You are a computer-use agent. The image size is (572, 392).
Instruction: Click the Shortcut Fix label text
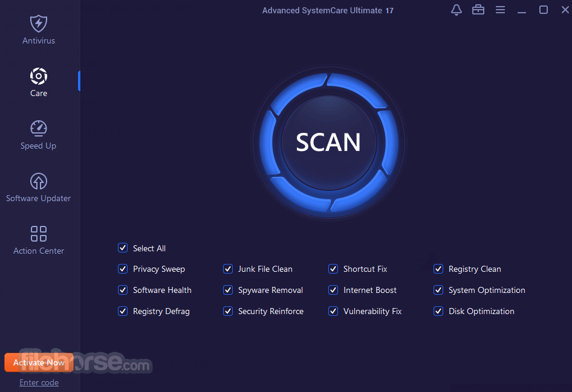click(x=365, y=269)
